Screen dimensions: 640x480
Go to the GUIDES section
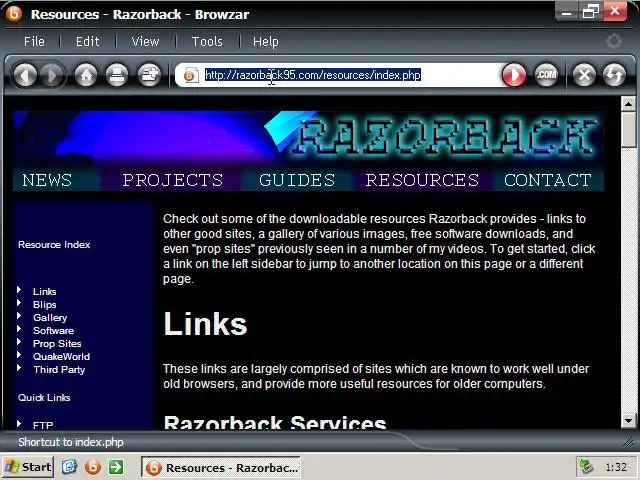pos(297,180)
